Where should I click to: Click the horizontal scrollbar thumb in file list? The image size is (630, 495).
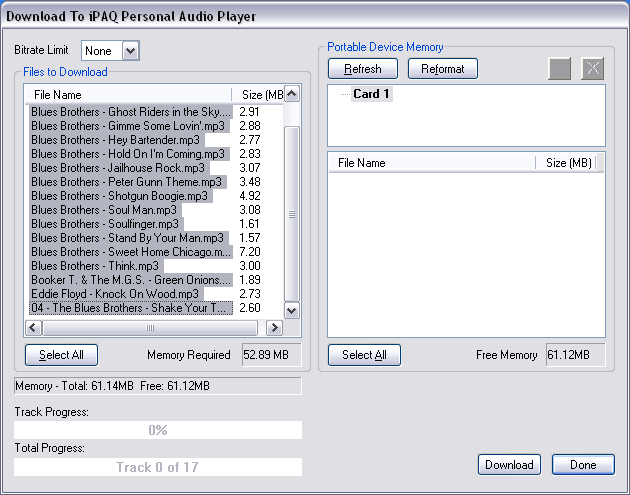point(149,328)
